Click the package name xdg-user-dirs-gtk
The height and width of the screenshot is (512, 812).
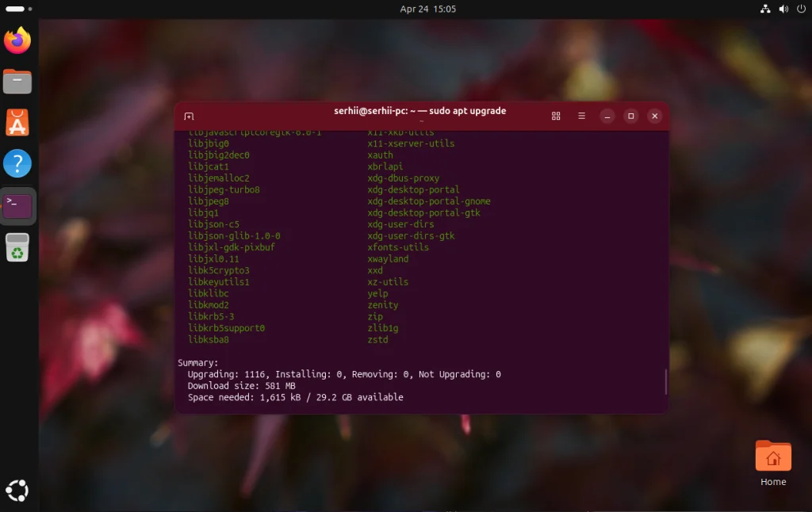pyautogui.click(x=411, y=235)
